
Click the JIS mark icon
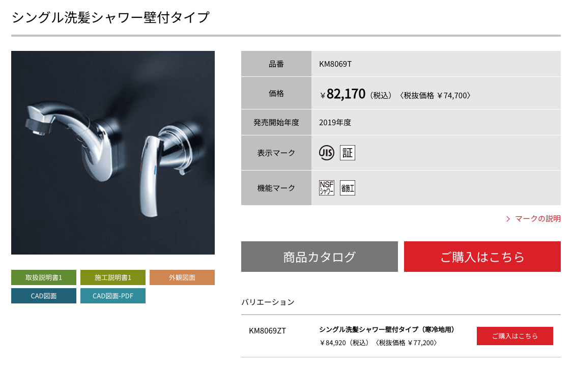326,153
